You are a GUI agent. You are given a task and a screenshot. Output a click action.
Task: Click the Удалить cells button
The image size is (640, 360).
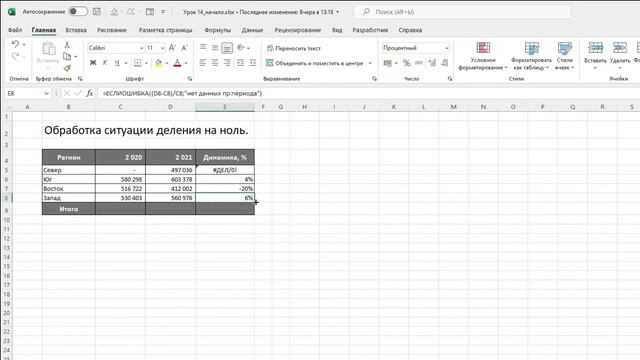[x=620, y=55]
